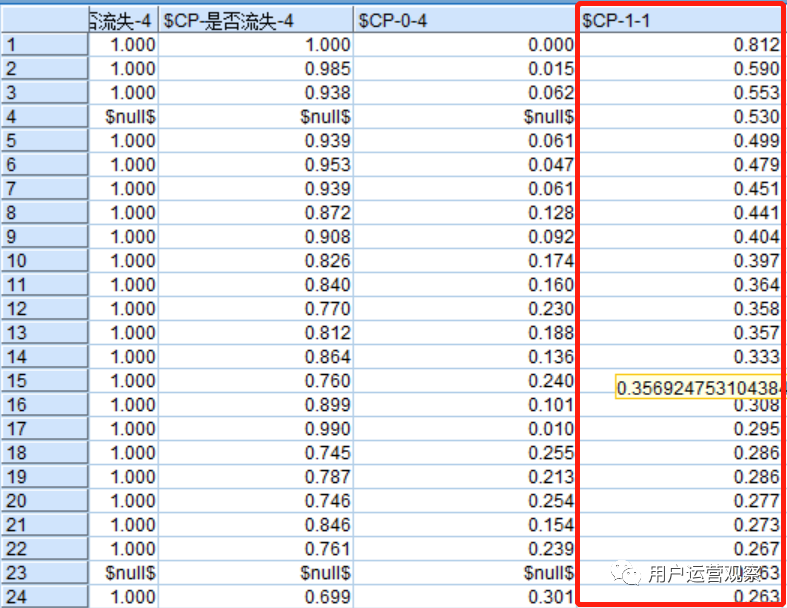Click the 0.136 cell under $CP-0-4

coord(465,357)
